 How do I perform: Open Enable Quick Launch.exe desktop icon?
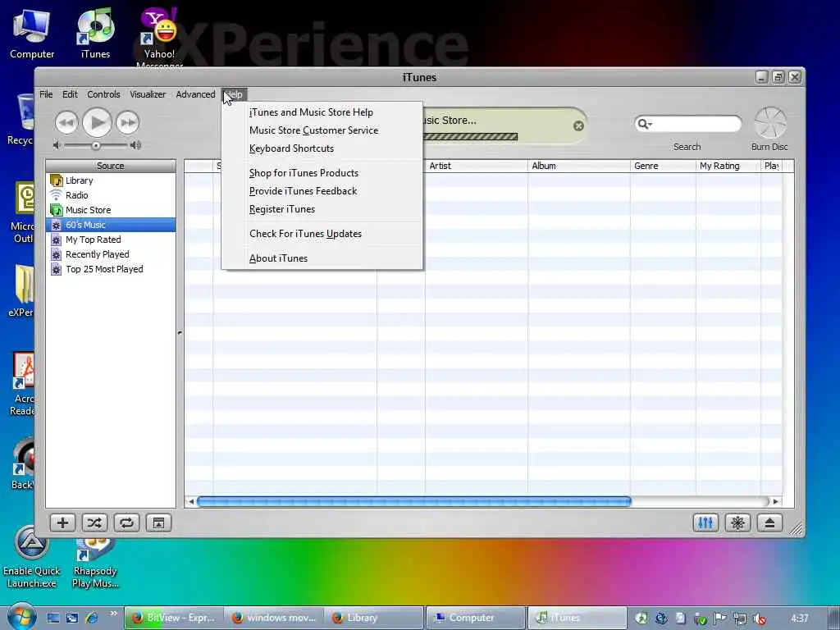pos(32,557)
